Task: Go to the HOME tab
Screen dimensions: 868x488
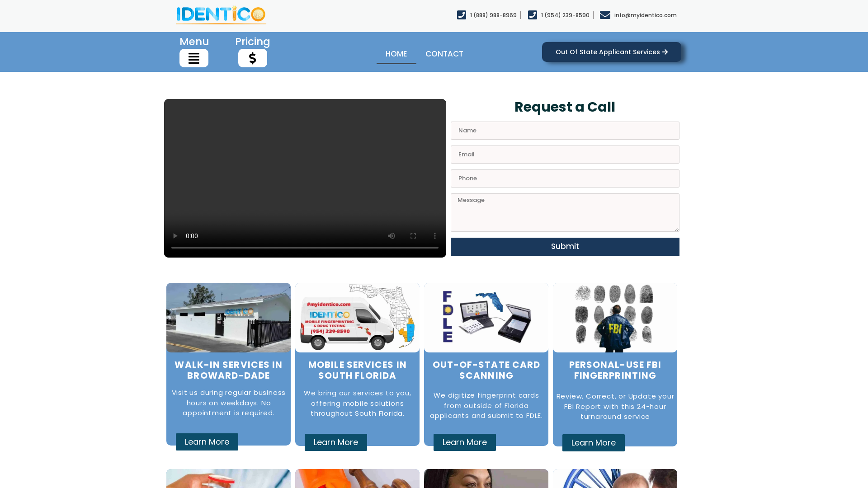Action: coord(396,54)
